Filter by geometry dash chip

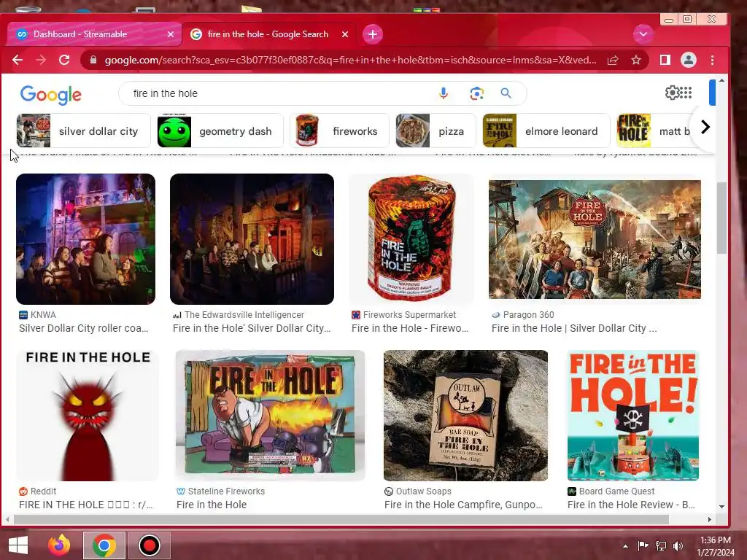pos(220,131)
